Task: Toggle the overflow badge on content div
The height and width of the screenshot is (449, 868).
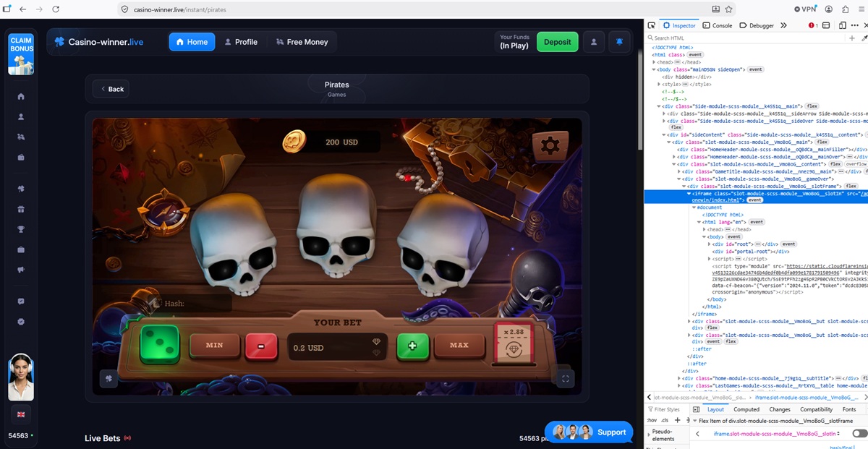Action: 856,164
